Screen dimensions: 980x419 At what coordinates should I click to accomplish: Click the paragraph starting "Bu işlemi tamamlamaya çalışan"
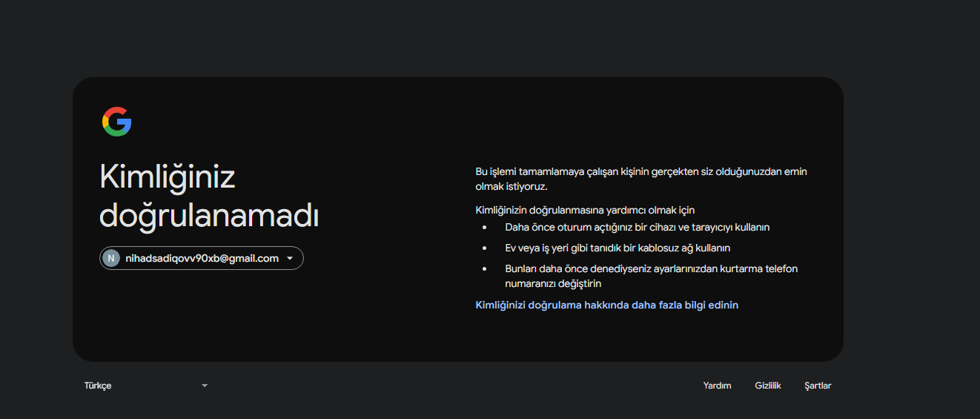[x=641, y=179]
